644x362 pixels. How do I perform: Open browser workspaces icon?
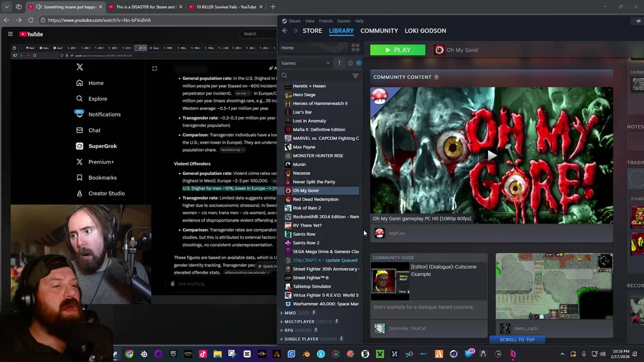[19, 7]
